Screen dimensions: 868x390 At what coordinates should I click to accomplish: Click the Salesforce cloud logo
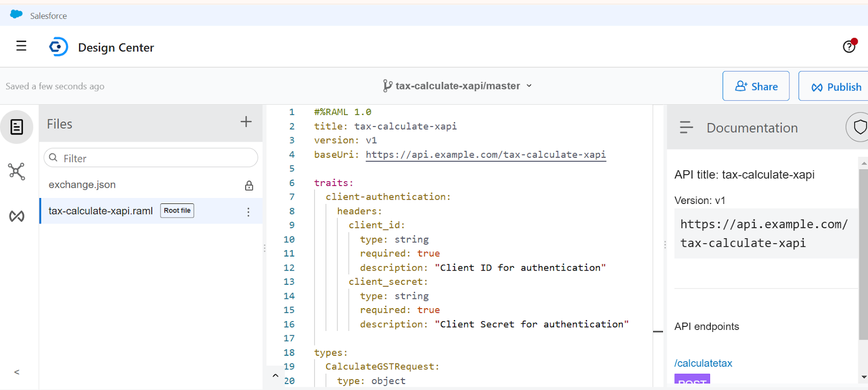click(16, 15)
